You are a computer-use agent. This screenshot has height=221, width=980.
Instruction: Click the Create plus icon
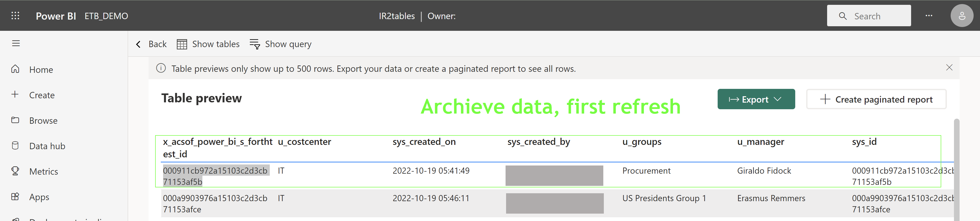click(x=15, y=94)
